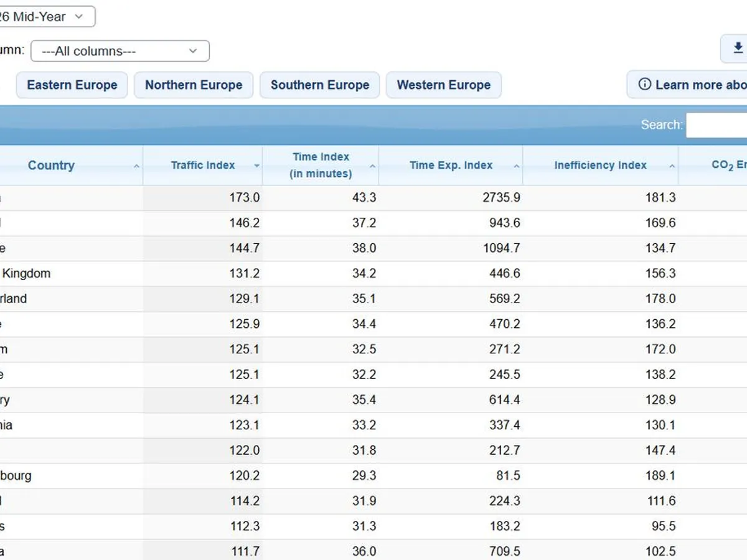
Task: Select Traffic Index value 146.2
Action: pos(244,223)
